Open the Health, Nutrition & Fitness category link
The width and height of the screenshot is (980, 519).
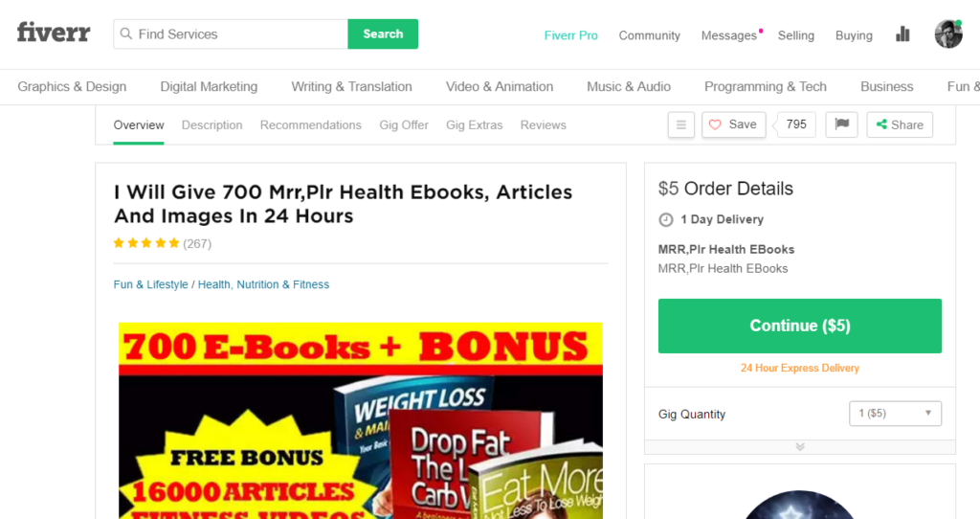click(x=264, y=284)
